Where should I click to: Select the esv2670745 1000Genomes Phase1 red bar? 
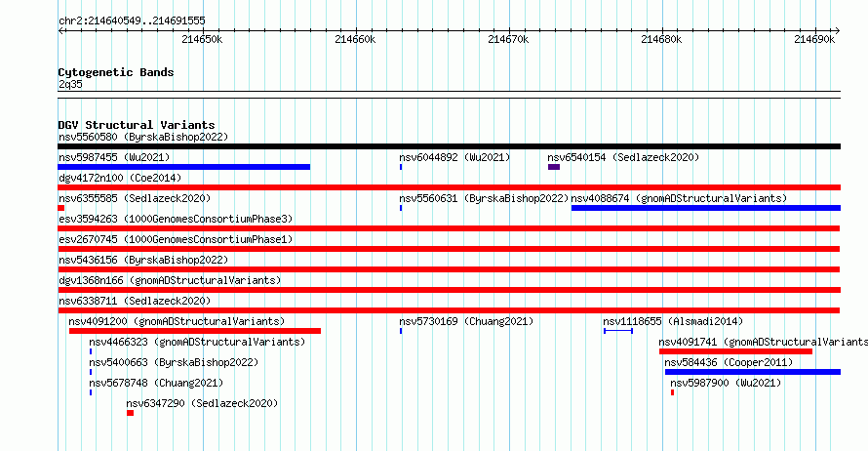[449, 249]
